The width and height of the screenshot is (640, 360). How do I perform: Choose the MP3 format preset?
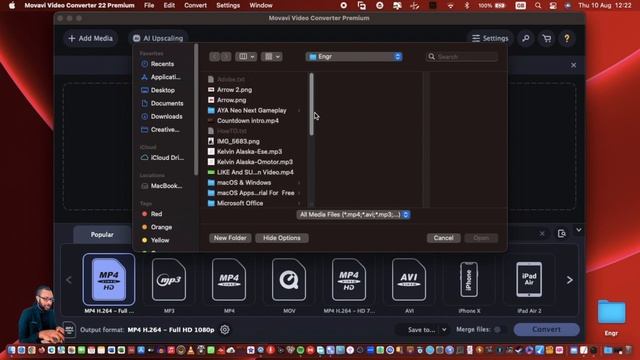coord(169,280)
